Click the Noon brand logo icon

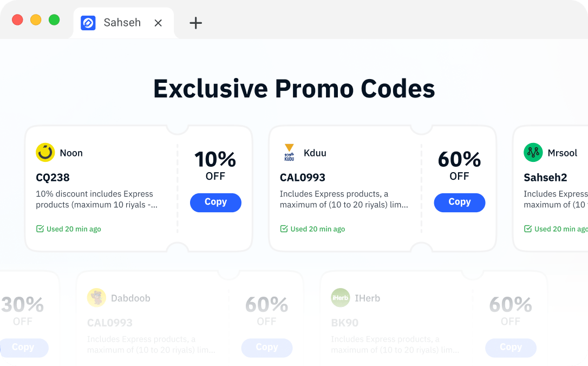[x=45, y=153]
